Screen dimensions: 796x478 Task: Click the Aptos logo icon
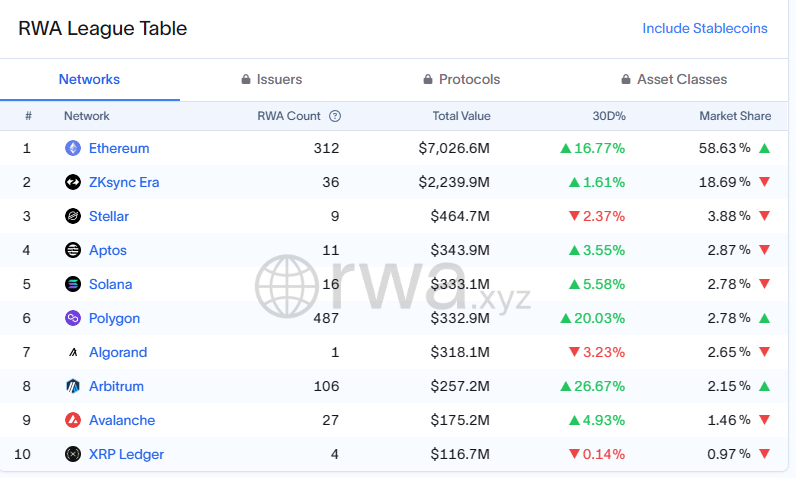tap(73, 250)
